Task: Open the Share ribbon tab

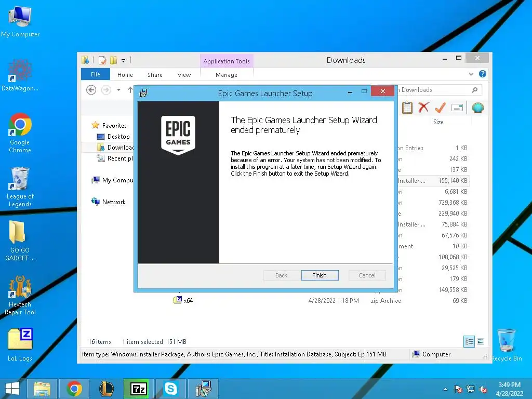Action: [x=155, y=75]
